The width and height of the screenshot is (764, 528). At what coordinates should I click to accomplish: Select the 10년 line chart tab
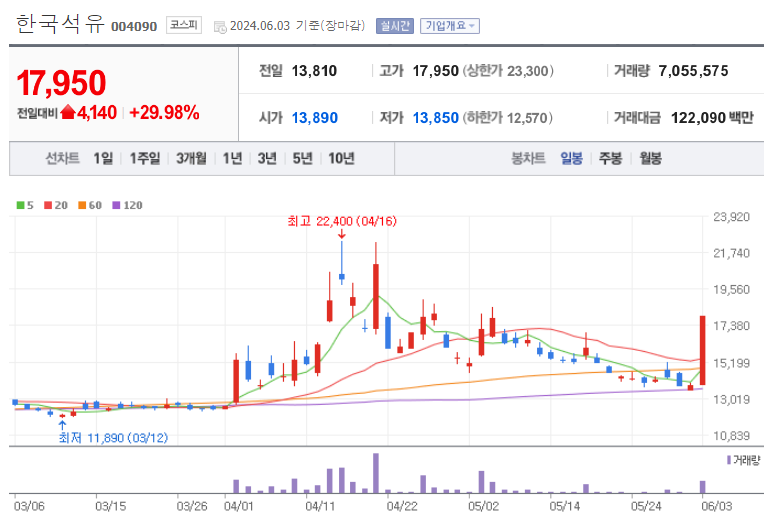click(341, 158)
